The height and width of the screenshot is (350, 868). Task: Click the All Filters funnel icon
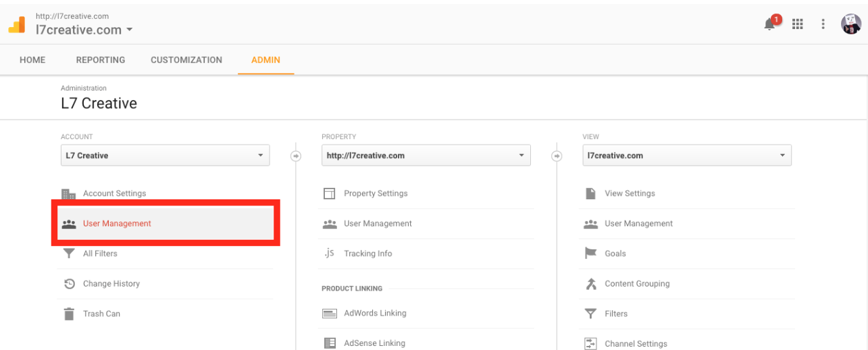point(68,254)
